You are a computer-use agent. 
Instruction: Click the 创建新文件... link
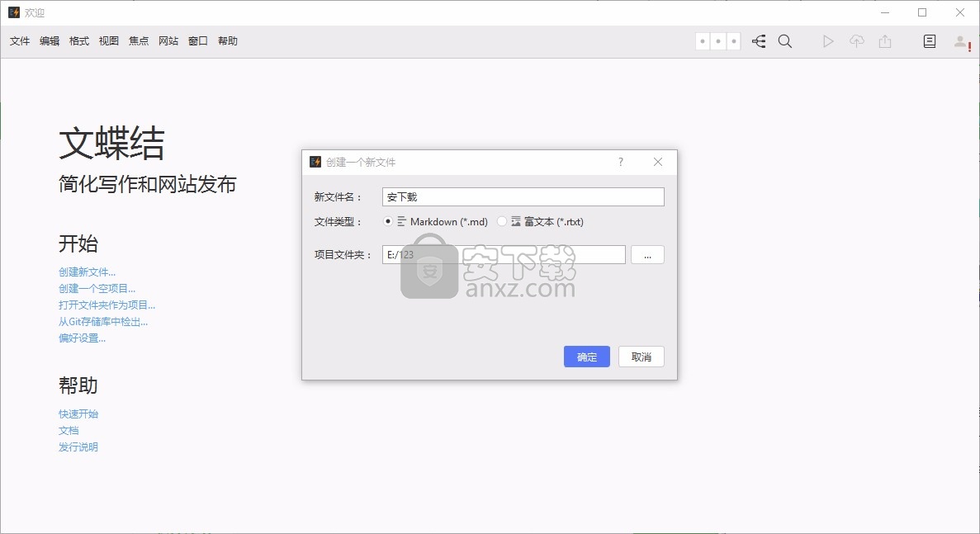click(x=87, y=272)
